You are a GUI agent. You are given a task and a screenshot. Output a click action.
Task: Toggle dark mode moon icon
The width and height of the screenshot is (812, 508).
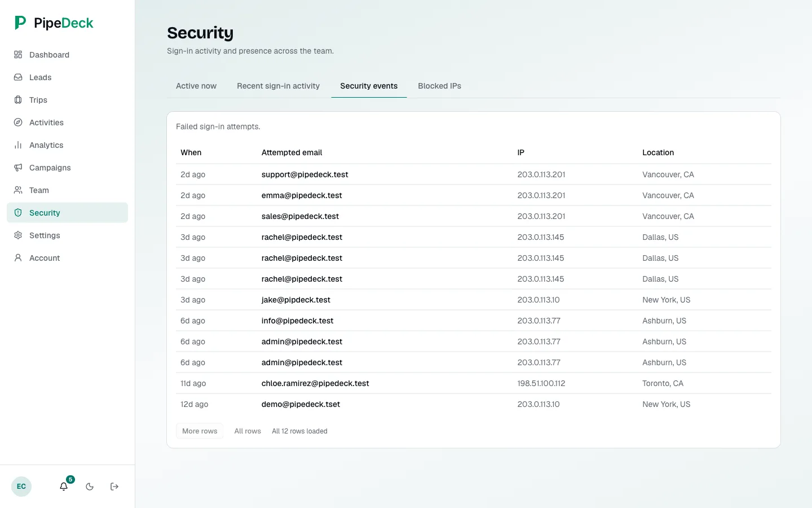coord(90,487)
